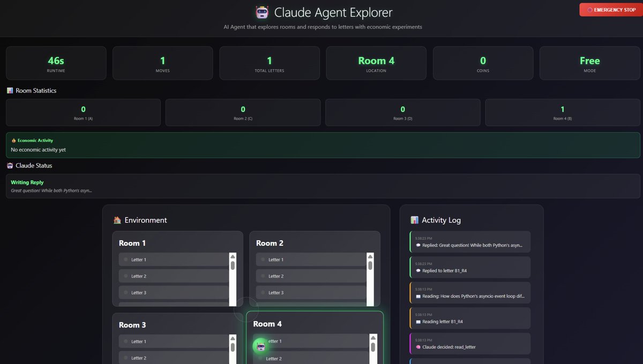Click the "No economic activity yet" text
This screenshot has width=643, height=364.
tap(39, 150)
